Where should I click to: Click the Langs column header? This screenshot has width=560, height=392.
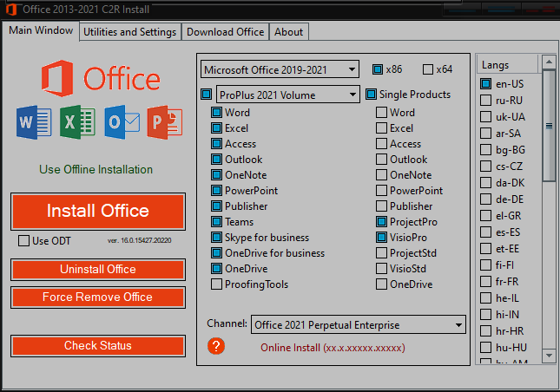[508, 65]
